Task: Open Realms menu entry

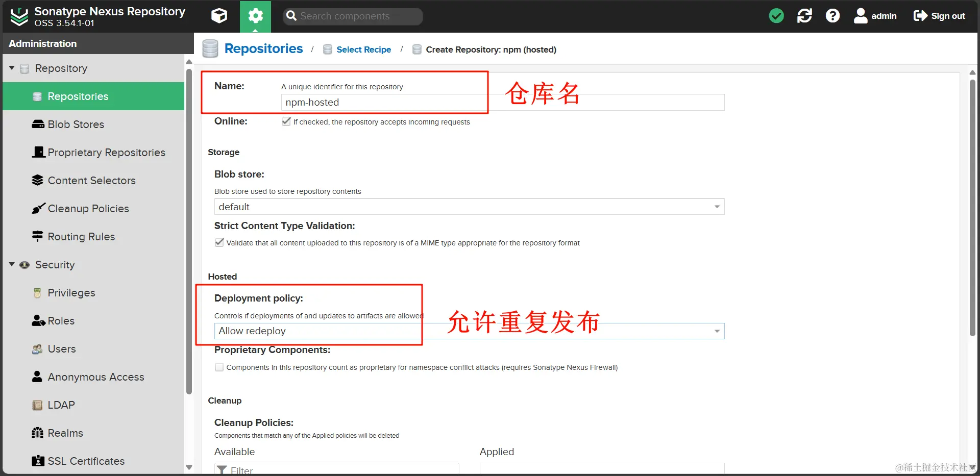Action: (93, 433)
